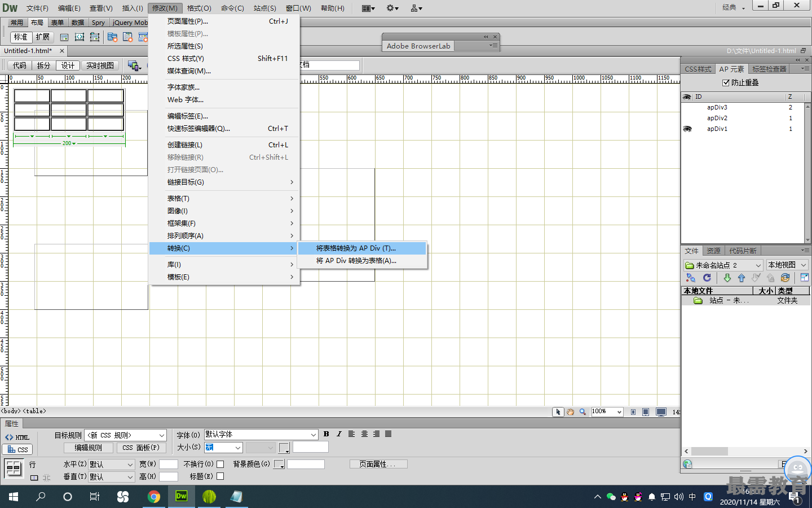812x508 pixels.
Task: Switch to the CSS Styles panel tab
Action: pos(698,69)
